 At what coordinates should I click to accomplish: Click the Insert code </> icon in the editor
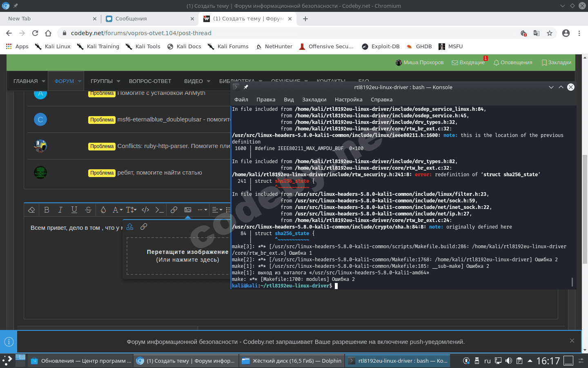(x=145, y=210)
